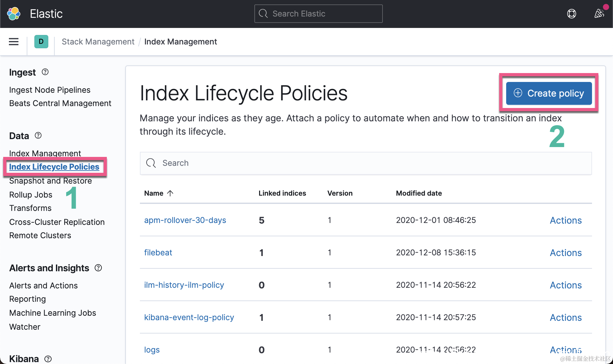Open the hamburger navigation menu
Screen dimensions: 613x364
tap(14, 42)
